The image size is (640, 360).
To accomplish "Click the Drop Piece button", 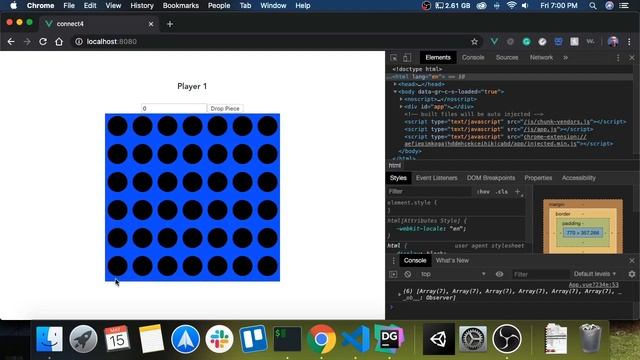I will [x=225, y=109].
